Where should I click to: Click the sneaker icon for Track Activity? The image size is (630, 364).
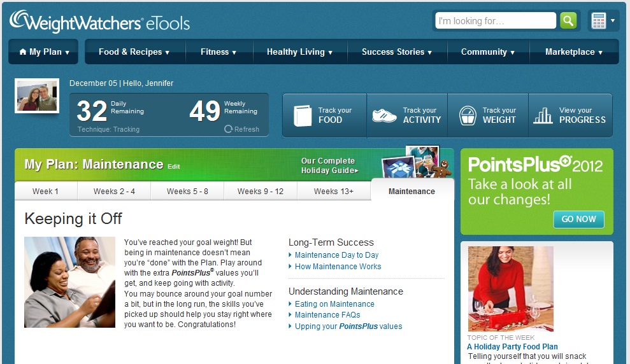pos(384,116)
